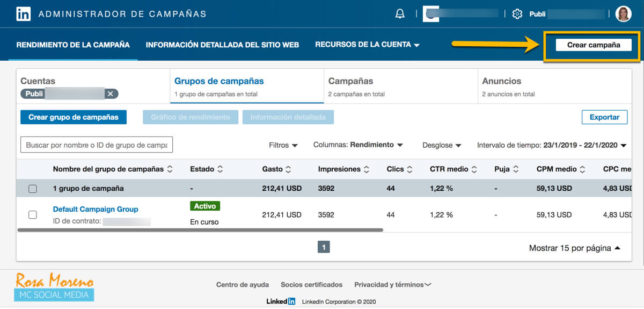
Task: Open the profile avatar menu
Action: [624, 14]
